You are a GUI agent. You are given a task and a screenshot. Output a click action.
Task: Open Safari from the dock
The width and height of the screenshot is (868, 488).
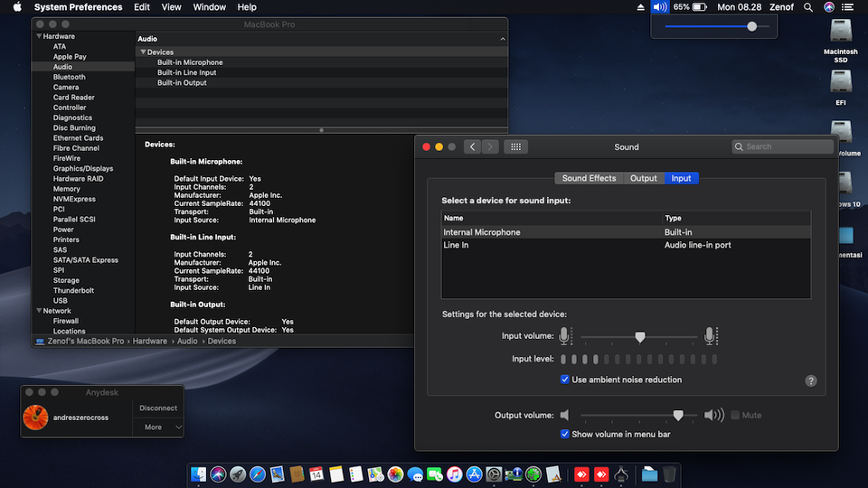(x=258, y=474)
